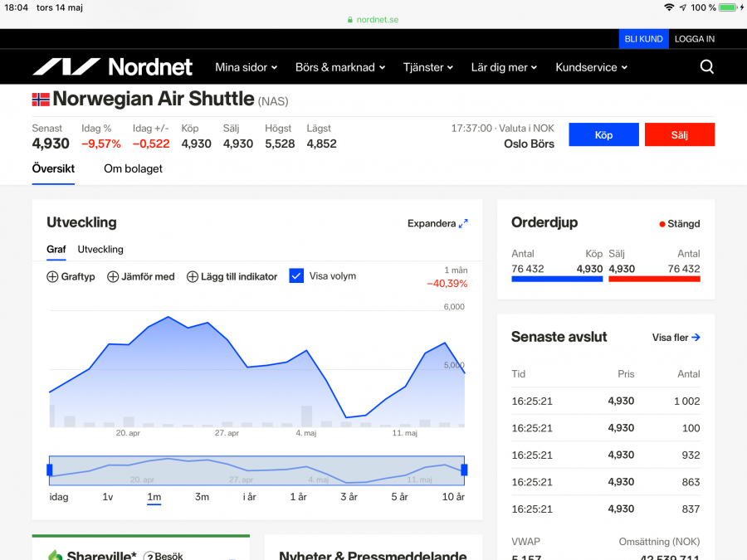Image resolution: width=747 pixels, height=560 pixels.
Task: Click the right range slider handle
Action: (x=465, y=470)
